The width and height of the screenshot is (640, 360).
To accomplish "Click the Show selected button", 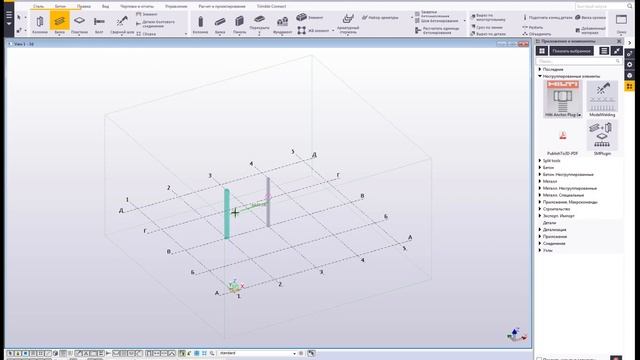I will 571,51.
